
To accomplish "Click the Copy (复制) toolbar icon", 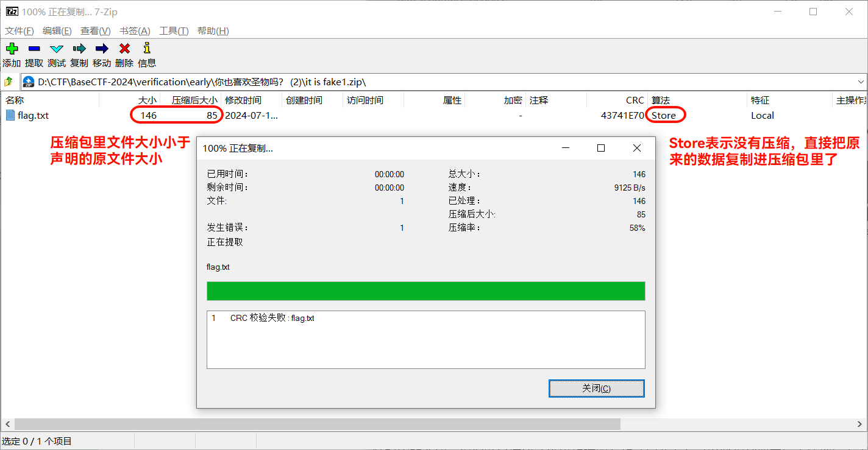I will point(79,49).
